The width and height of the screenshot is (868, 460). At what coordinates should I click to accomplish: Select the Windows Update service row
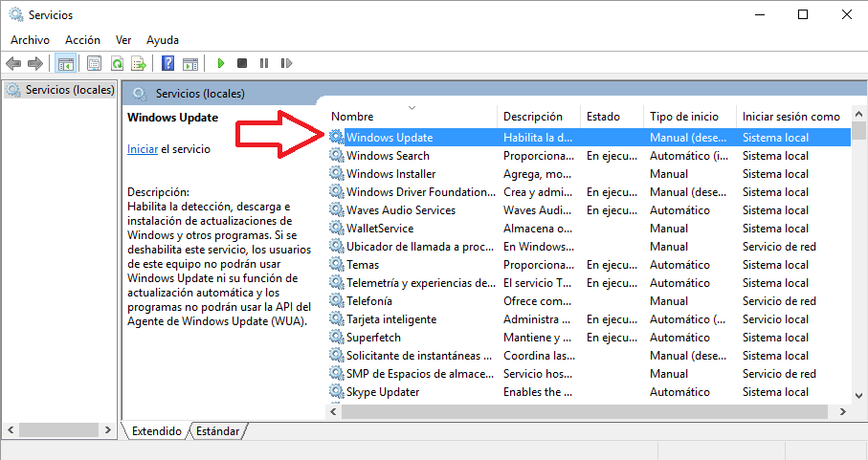pyautogui.click(x=590, y=137)
